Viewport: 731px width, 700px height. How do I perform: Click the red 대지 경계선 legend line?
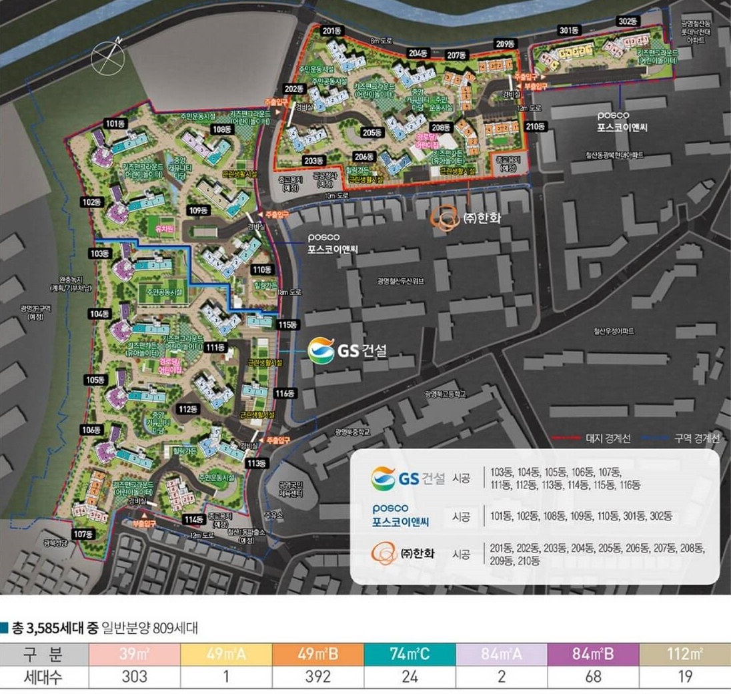click(566, 438)
